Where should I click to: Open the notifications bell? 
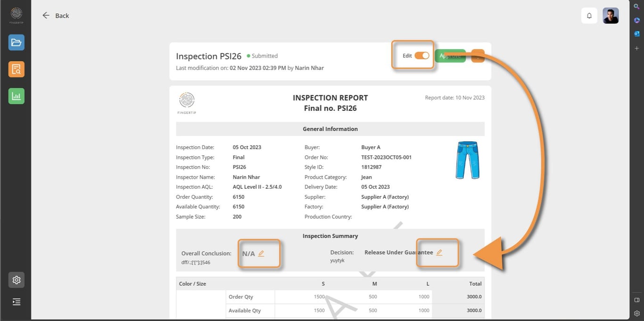pyautogui.click(x=589, y=16)
